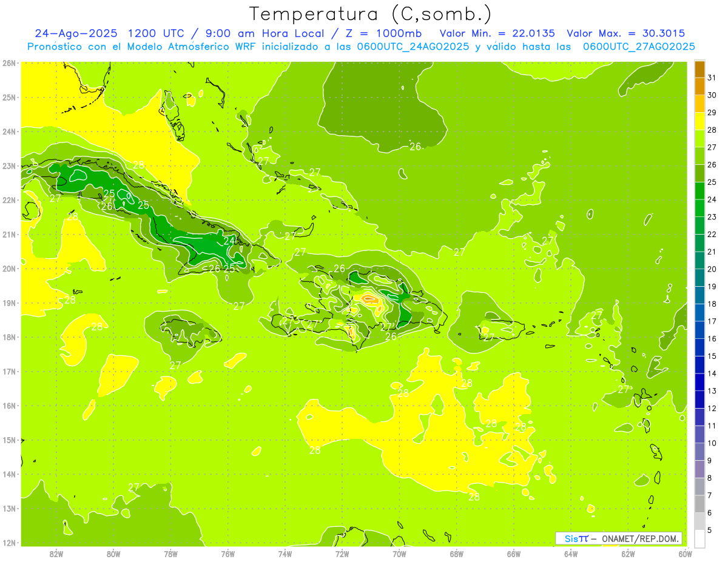Click the colorbar legend label 10
This screenshot has height=562, width=728.
(712, 443)
